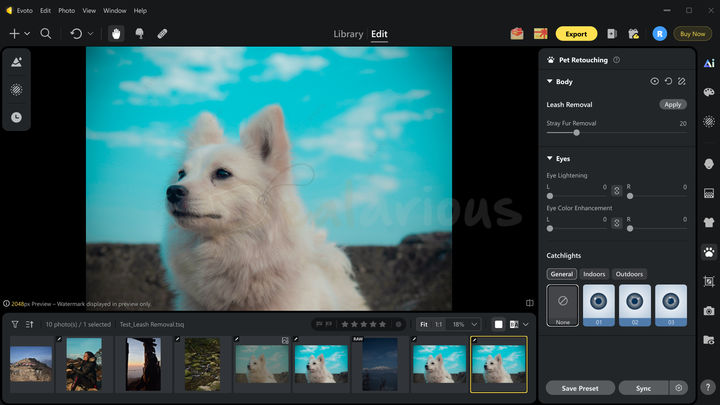Image resolution: width=720 pixels, height=405 pixels.
Task: Switch to the Edit tab
Action: coord(379,34)
